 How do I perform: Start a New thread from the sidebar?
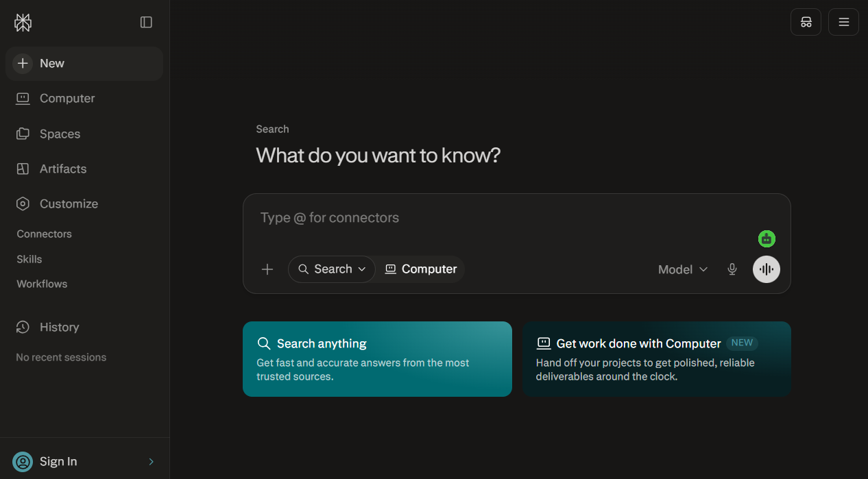[x=84, y=64]
